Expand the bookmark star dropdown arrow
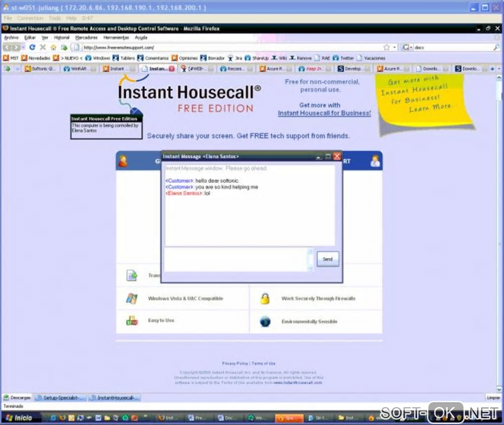The width and height of the screenshot is (504, 425). pyautogui.click(x=394, y=47)
